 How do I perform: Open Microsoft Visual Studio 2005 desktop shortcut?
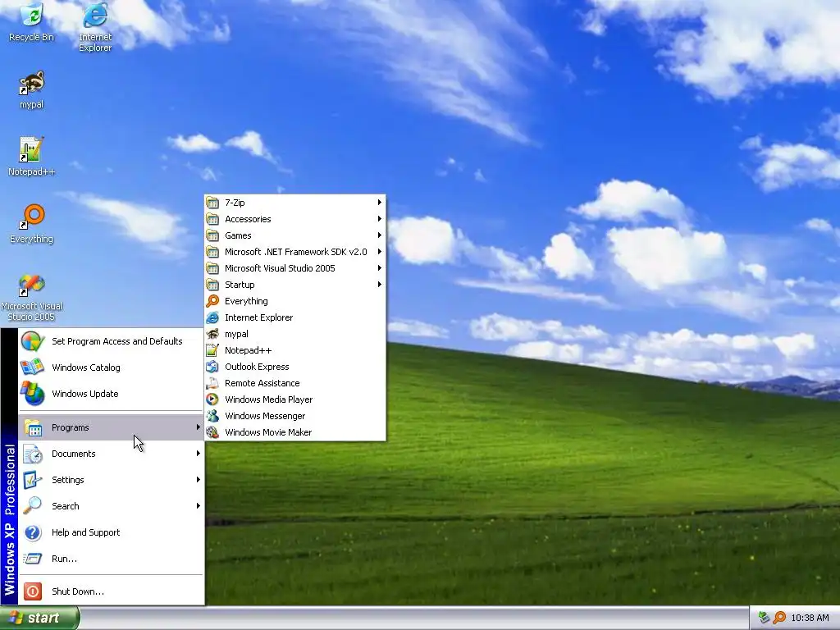coord(32,297)
